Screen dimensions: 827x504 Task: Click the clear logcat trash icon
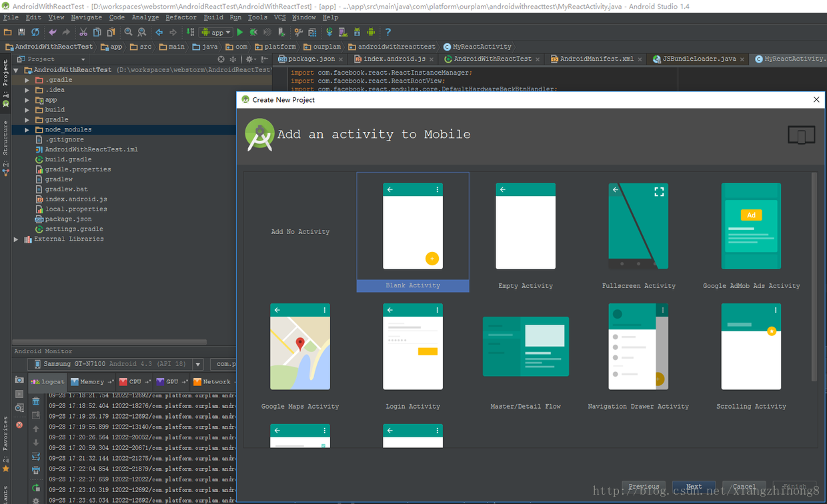tap(36, 401)
